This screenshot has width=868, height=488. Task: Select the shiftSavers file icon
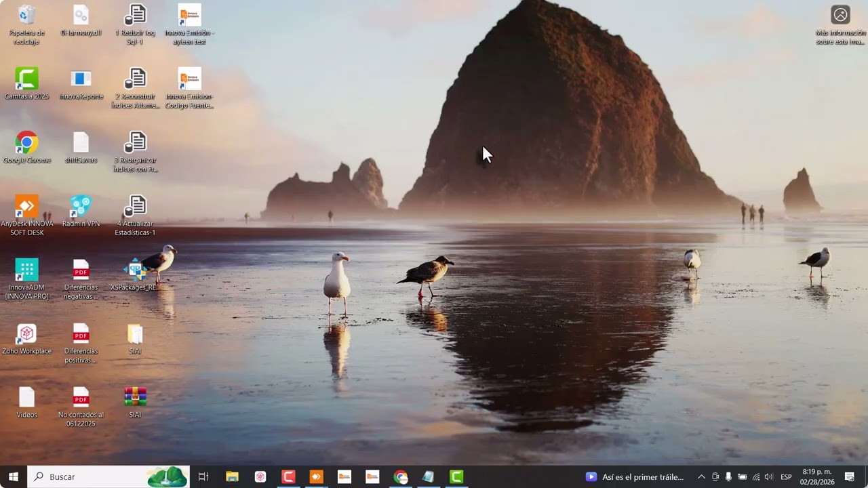click(81, 148)
